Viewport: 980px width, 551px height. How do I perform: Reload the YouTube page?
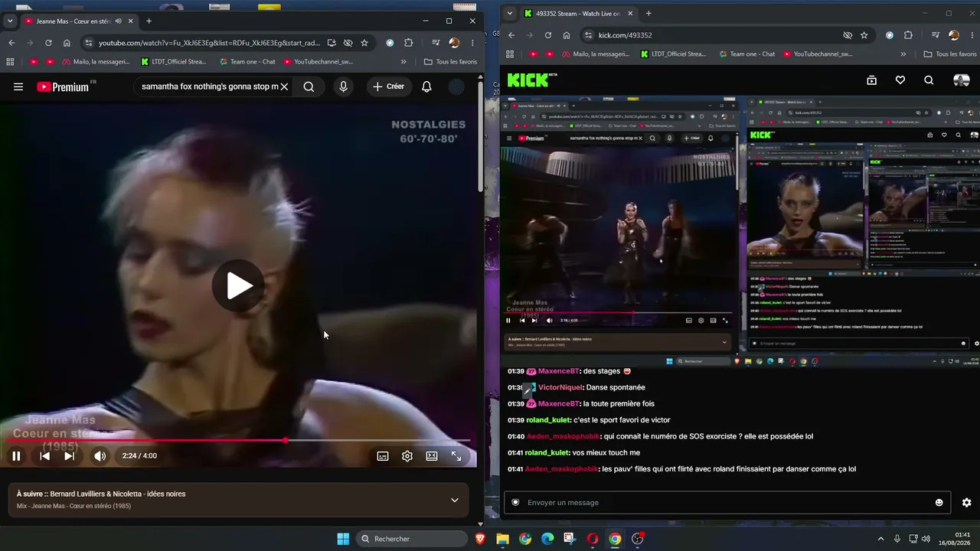[x=48, y=43]
